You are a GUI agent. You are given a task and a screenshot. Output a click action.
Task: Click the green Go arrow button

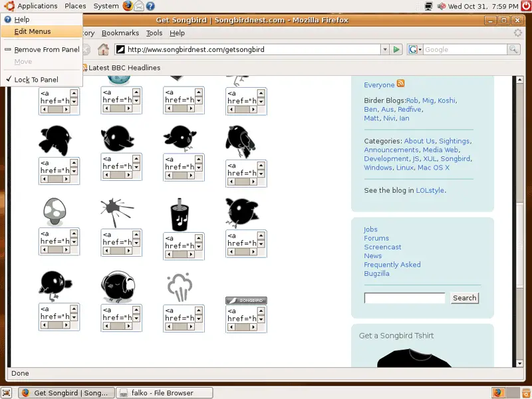396,49
